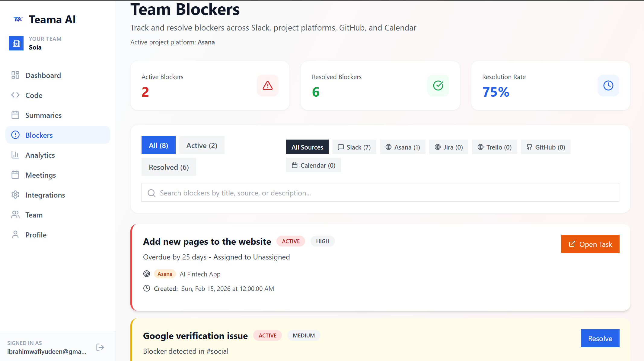
Task: Click the sign out icon
Action: (100, 347)
